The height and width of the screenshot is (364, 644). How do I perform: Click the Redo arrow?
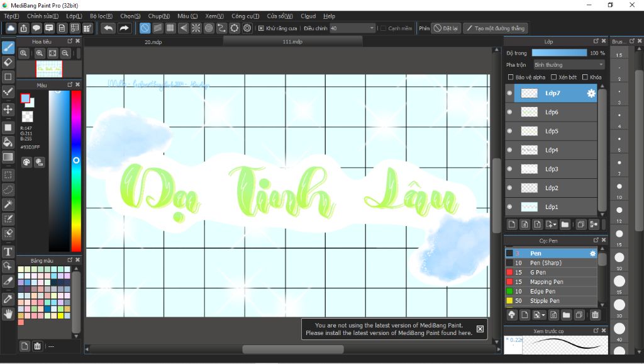124,28
